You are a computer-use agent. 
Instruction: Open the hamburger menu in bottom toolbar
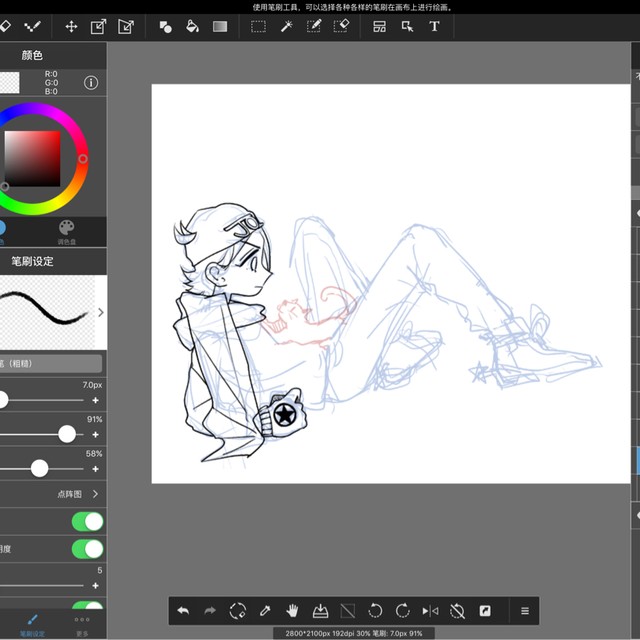(524, 610)
